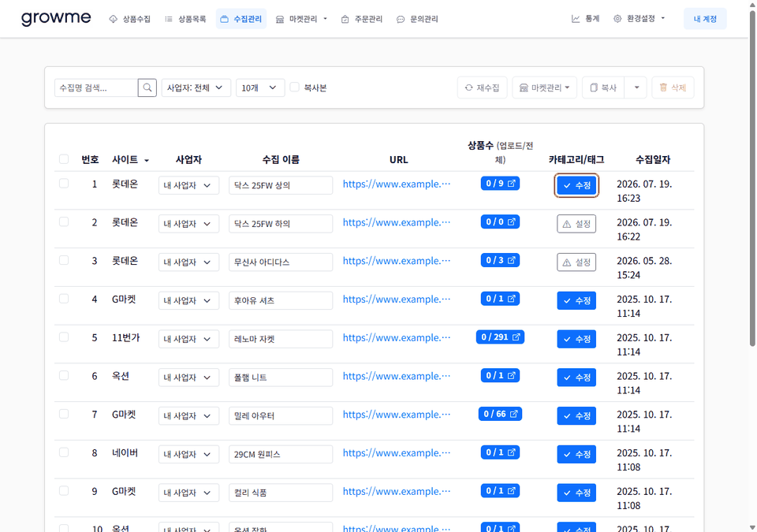This screenshot has width=757, height=532.
Task: Click warning icon for 무신사 아디다스 row
Action: point(567,262)
